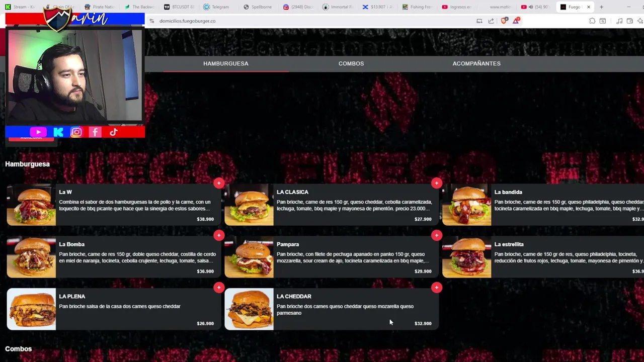The image size is (644, 362).
Task: Open the Pampara burger photo
Action: tap(249, 257)
